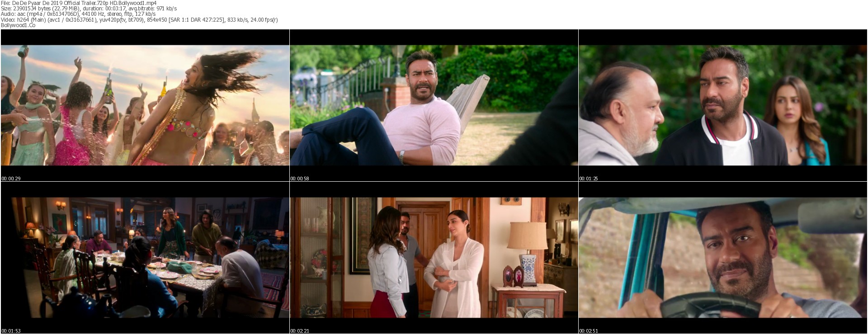Viewport: 868px width, 334px height.
Task: Click the 00:02:51 timestamp label
Action: (x=589, y=331)
